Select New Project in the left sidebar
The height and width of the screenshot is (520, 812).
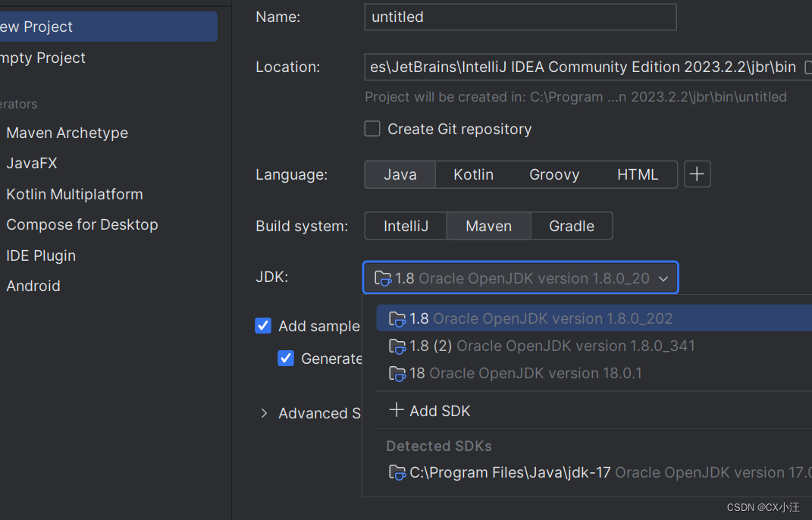(108, 27)
